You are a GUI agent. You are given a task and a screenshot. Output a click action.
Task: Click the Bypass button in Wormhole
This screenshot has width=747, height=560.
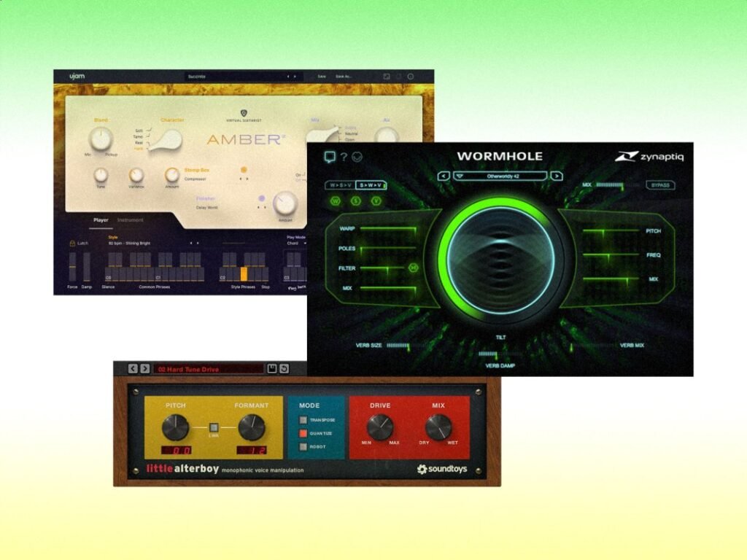660,184
